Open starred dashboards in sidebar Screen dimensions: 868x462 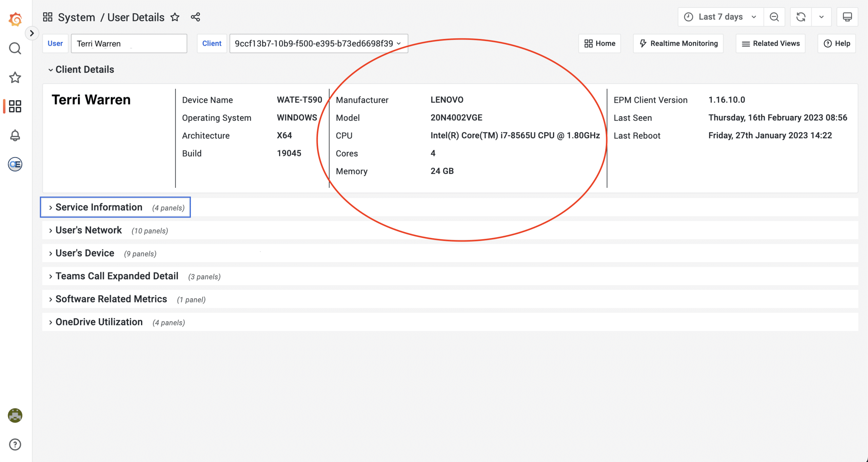click(x=15, y=78)
